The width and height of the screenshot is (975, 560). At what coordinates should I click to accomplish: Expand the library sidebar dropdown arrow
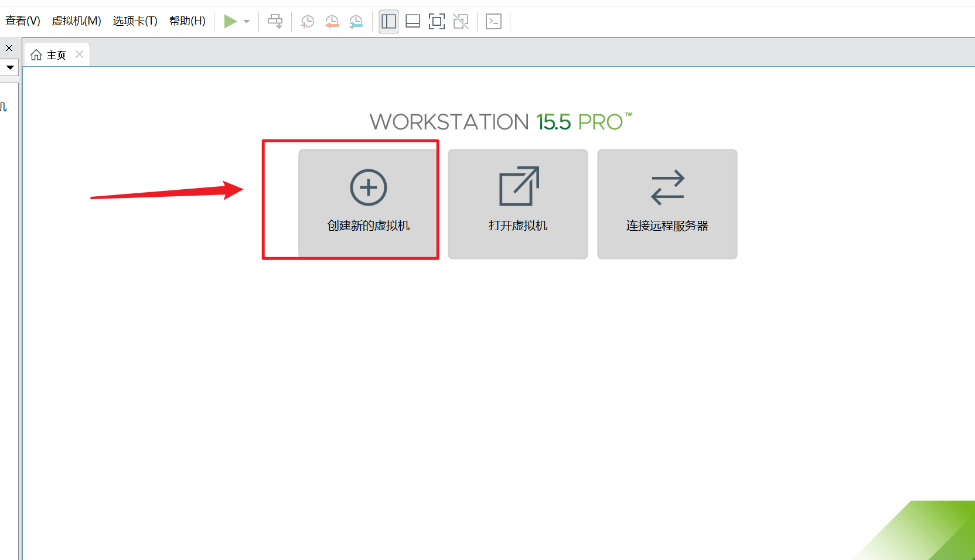10,67
